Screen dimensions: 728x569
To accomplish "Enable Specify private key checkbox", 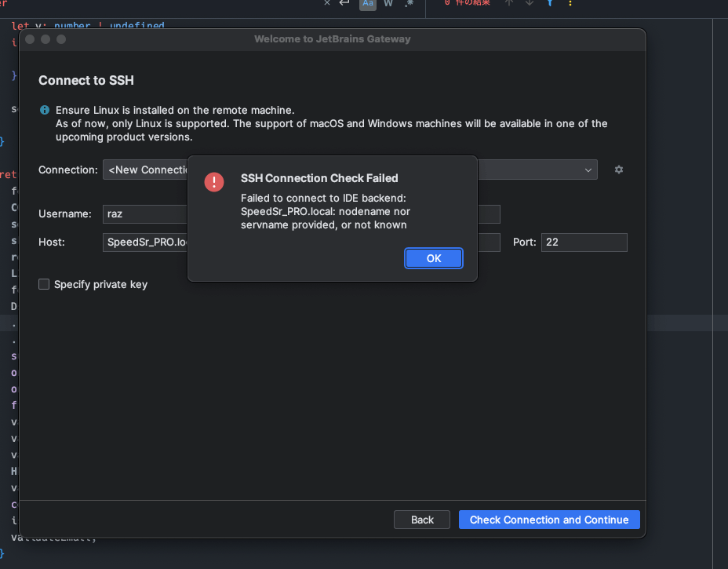I will click(44, 284).
